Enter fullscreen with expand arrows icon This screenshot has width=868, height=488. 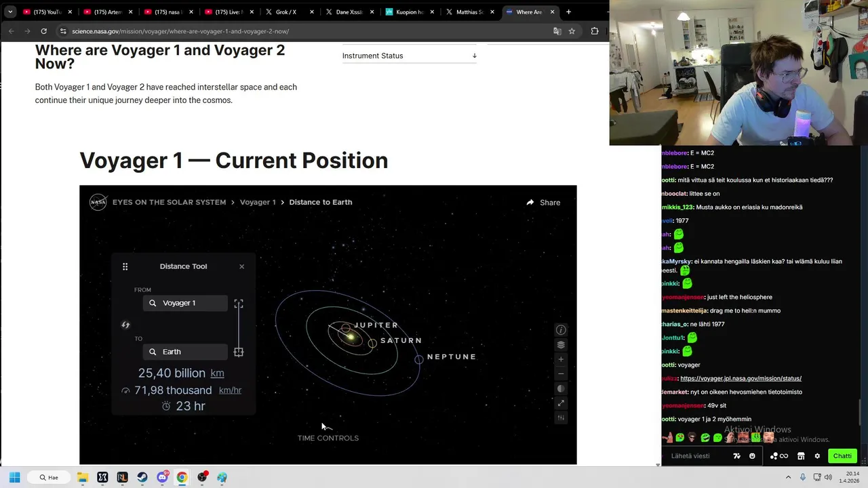(x=561, y=403)
